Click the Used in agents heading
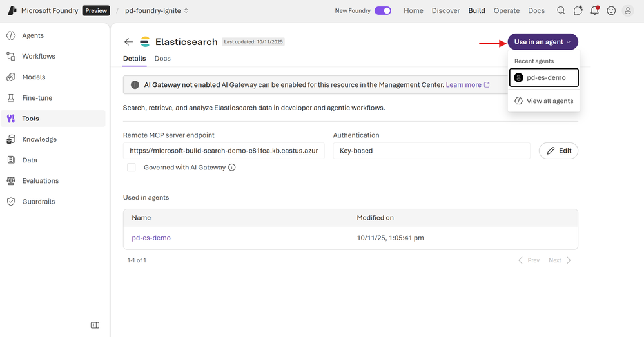644x337 pixels. (x=146, y=197)
